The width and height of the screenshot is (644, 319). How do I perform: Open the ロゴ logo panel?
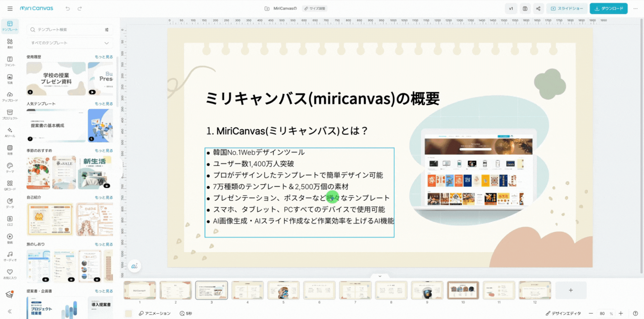(x=10, y=221)
